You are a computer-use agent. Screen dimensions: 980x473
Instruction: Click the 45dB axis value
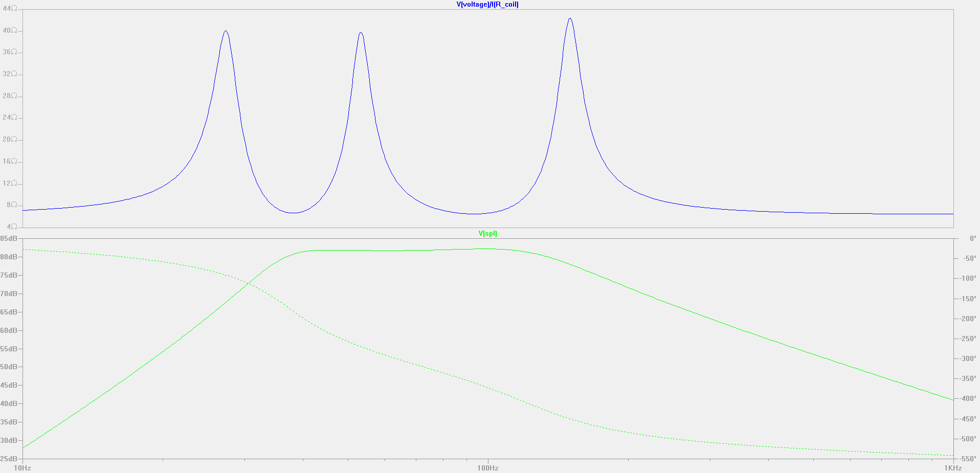[x=9, y=385]
